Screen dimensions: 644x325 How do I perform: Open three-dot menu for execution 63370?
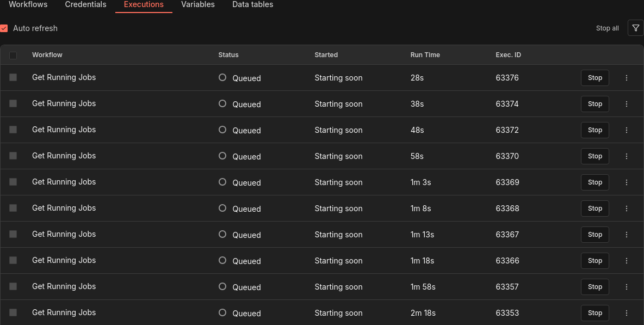click(627, 156)
